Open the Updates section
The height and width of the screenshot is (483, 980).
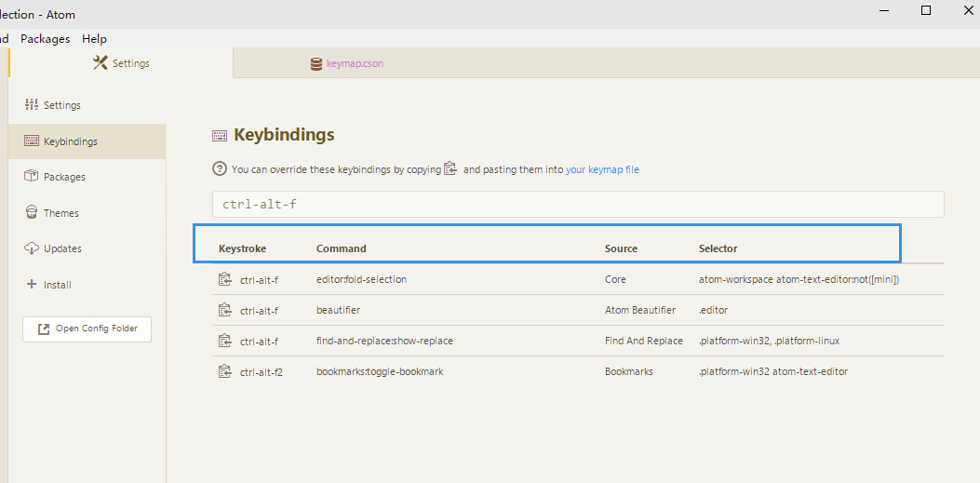tap(62, 248)
